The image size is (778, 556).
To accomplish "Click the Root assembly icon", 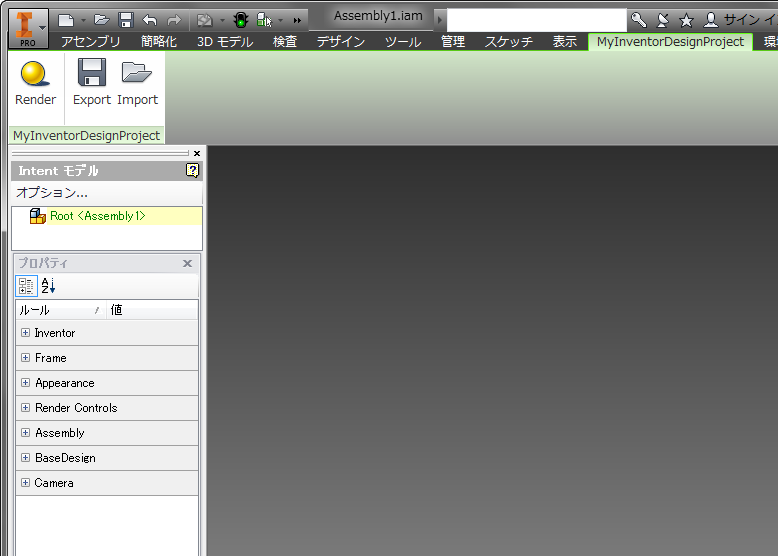I will click(x=38, y=216).
